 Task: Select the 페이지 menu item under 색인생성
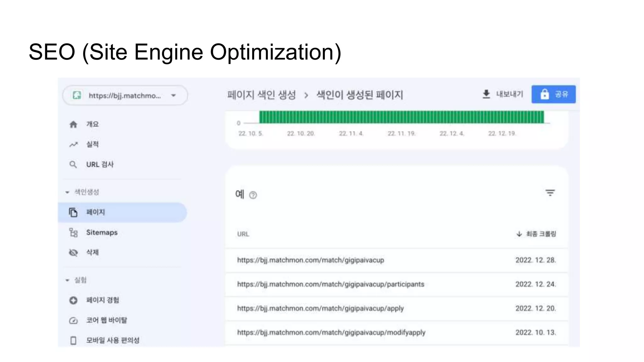(123, 212)
